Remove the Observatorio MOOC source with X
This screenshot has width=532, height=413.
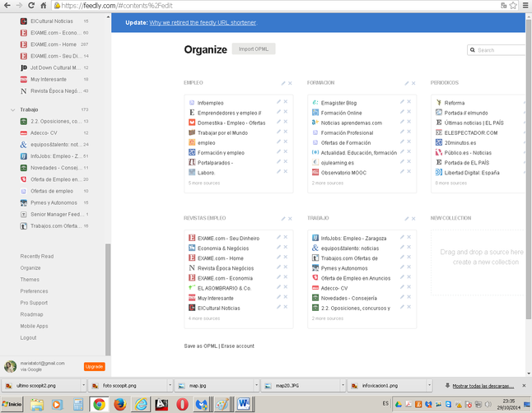[409, 171]
